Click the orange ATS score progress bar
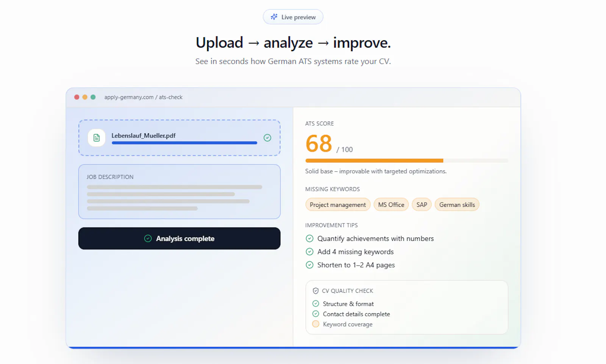 pos(406,161)
